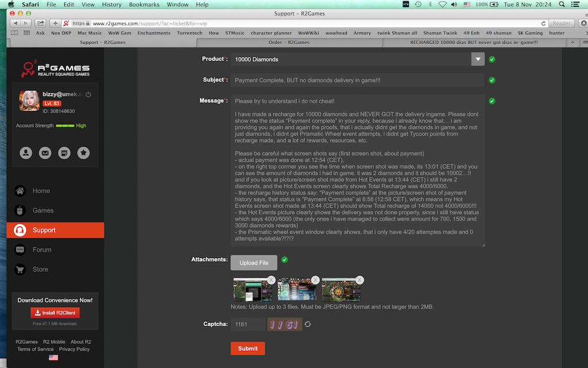Expand the Product dropdown showing 10000 Diamonds
Screen dimensions: 588x368
tap(478, 59)
